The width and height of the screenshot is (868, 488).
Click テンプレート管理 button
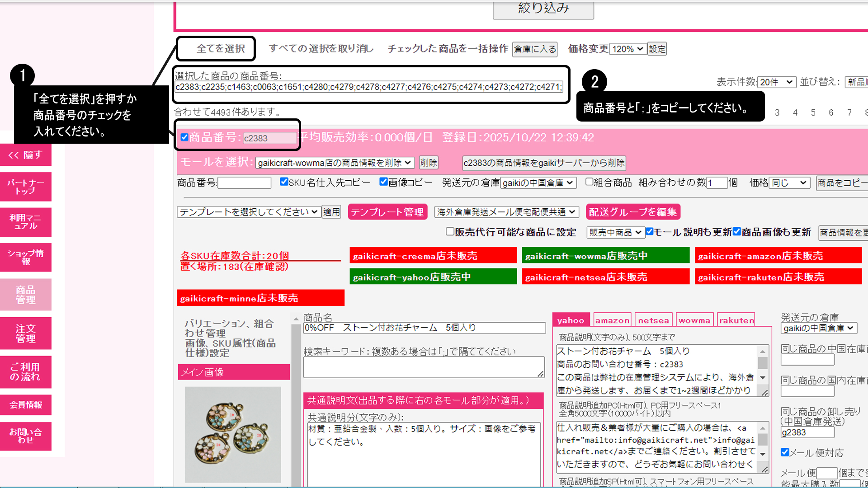click(x=387, y=212)
